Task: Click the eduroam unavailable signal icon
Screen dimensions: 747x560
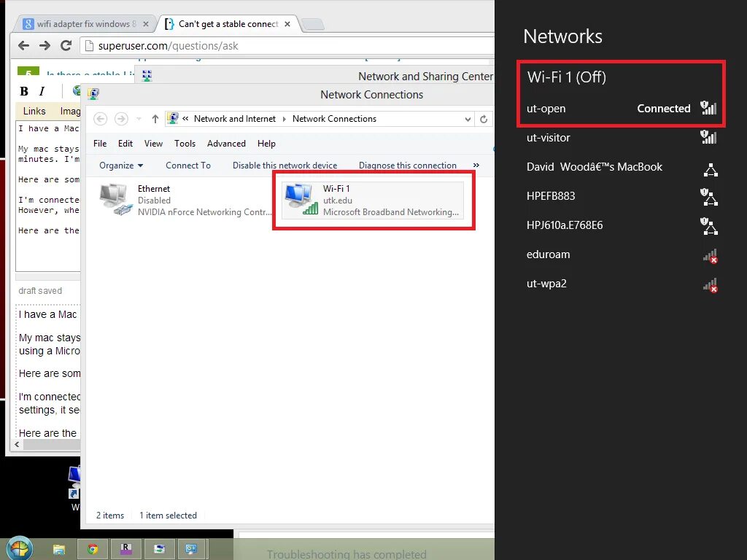Action: point(711,256)
